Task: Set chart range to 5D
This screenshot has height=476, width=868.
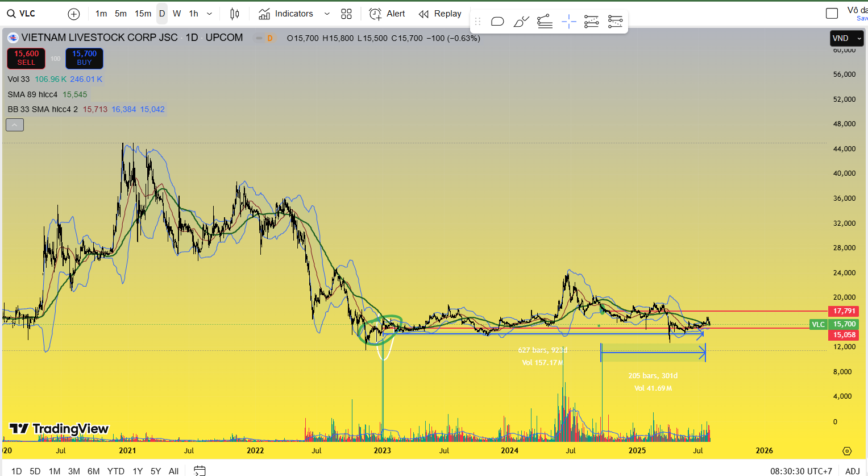Action: (x=35, y=471)
